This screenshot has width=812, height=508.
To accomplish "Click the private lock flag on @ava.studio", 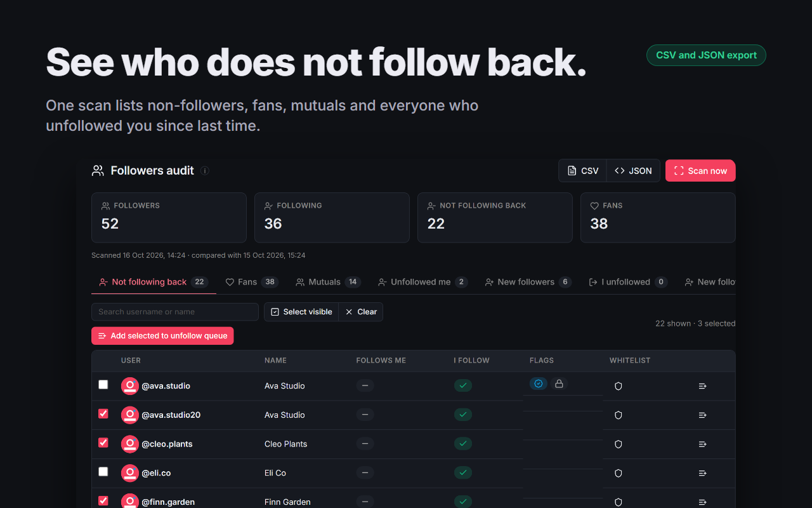I will point(559,384).
